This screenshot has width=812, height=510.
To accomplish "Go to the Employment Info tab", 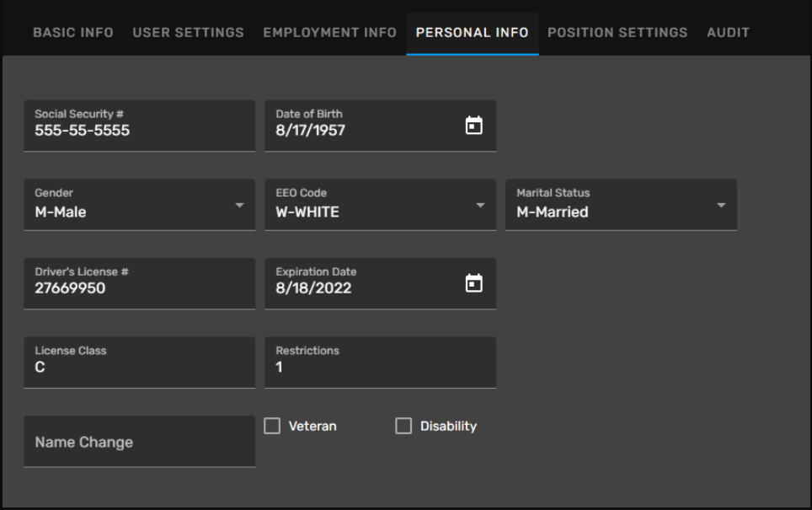I will [330, 33].
